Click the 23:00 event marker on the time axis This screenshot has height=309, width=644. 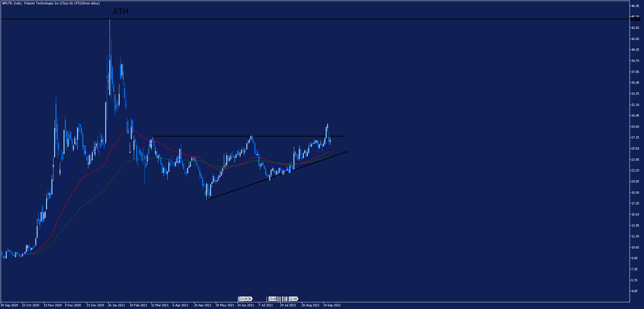tap(273, 299)
